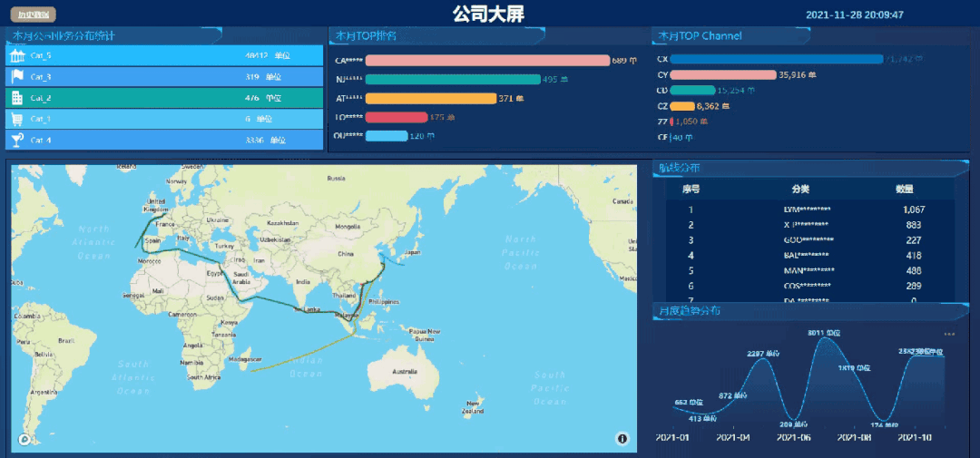Click the blue CX channel bar
The width and height of the screenshot is (980, 458).
777,59
